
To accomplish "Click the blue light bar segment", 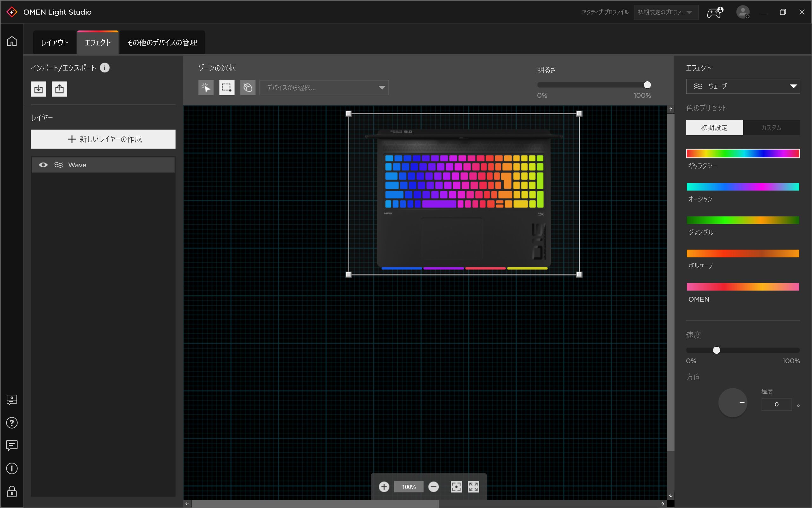I will coord(402,269).
